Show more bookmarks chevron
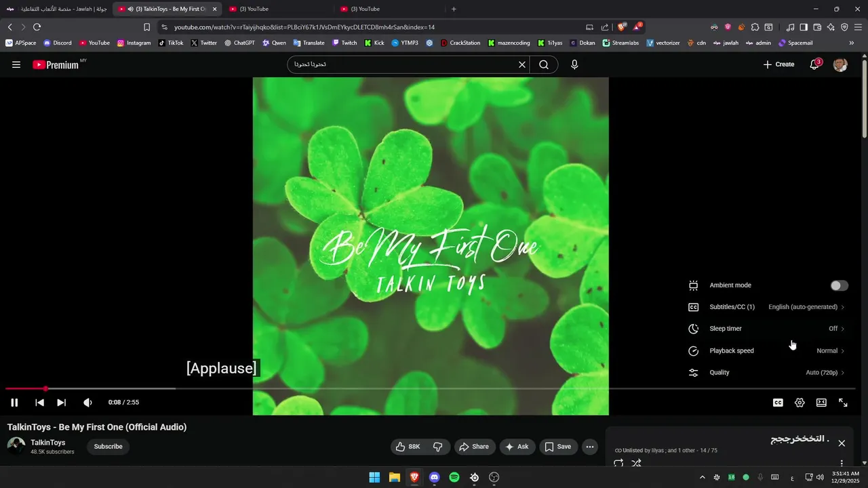868x488 pixels. tap(852, 43)
